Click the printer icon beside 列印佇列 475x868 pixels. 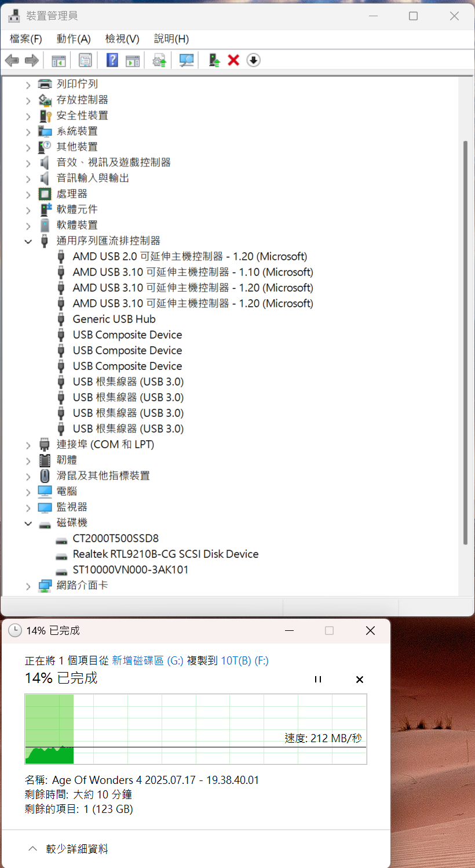(45, 84)
